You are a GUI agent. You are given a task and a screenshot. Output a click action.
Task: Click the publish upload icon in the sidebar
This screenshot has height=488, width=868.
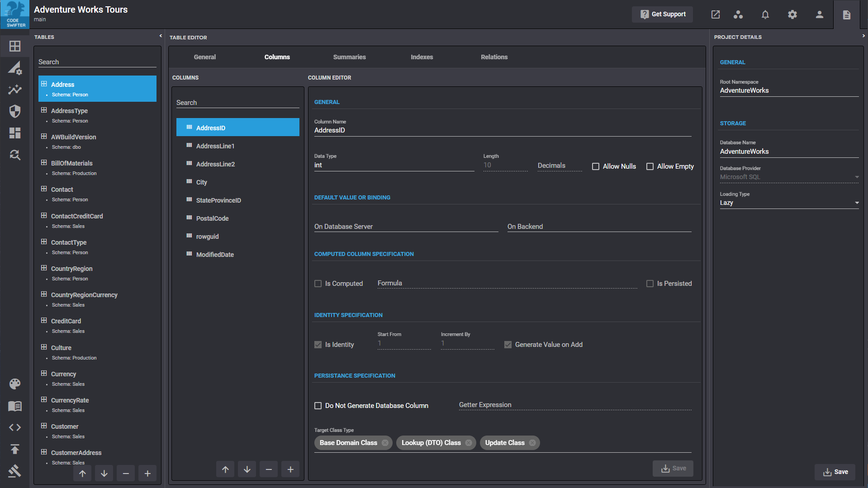coord(15,449)
